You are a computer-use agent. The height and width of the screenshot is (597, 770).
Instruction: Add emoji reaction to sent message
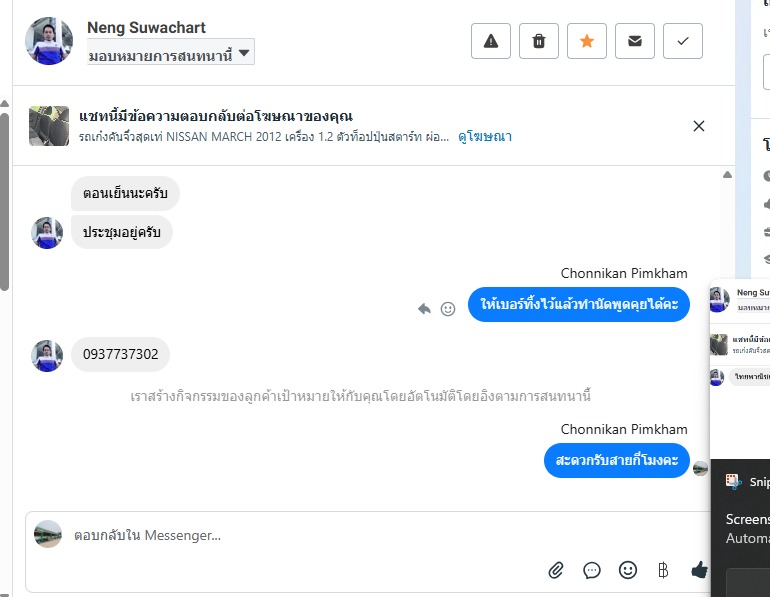click(448, 309)
